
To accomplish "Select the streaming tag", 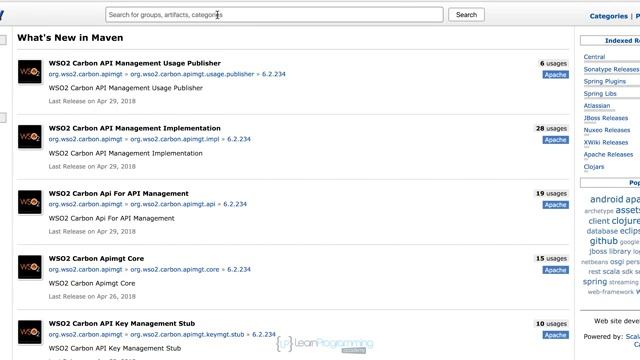I will (624, 282).
